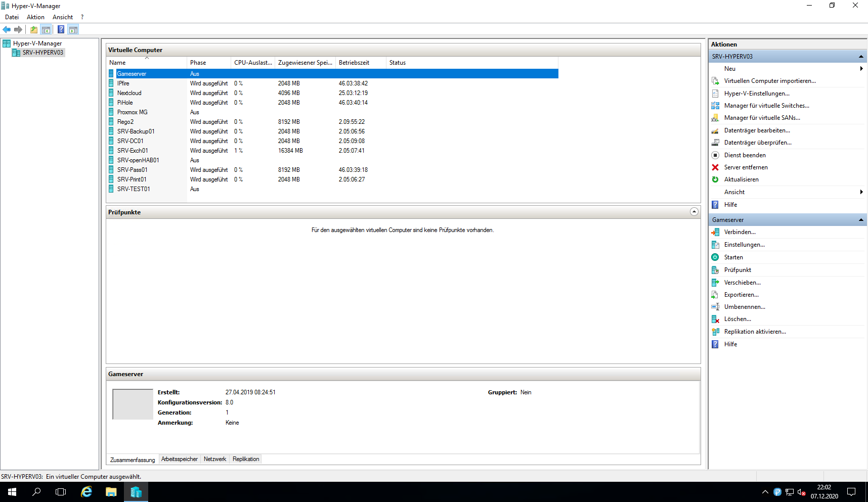Click the Exportieren icon
The height and width of the screenshot is (502, 868).
point(715,295)
